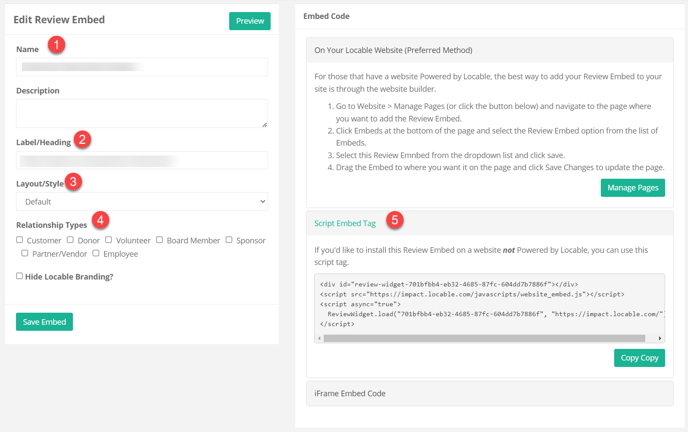Viewport: 688px width, 432px height.
Task: Open the Layout/Style dropdown
Action: [x=142, y=202]
